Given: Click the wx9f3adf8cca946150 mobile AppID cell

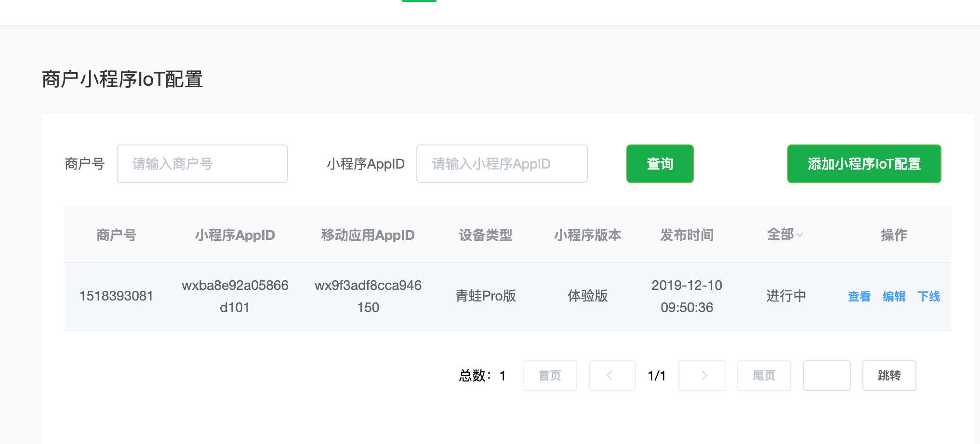Looking at the screenshot, I should 368,296.
